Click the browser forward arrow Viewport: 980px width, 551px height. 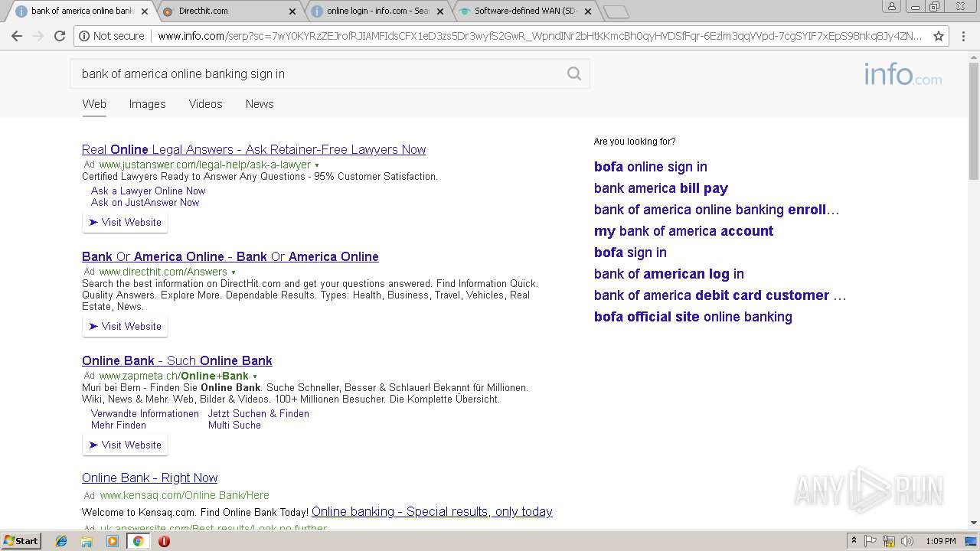pyautogui.click(x=38, y=36)
